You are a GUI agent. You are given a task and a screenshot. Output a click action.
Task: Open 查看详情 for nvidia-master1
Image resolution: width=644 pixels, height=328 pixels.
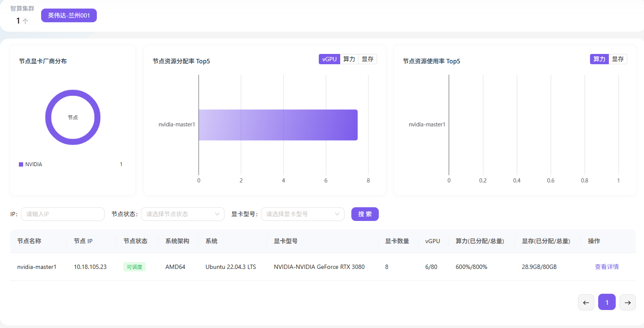click(606, 267)
